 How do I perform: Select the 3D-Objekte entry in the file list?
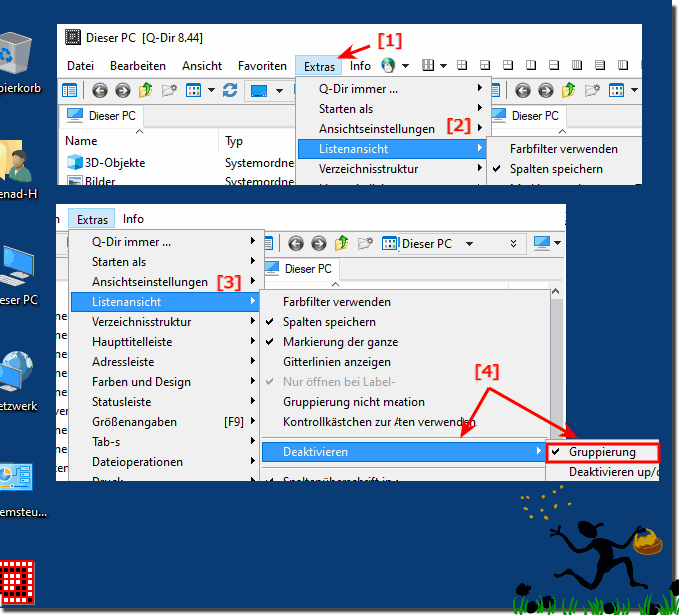107,163
